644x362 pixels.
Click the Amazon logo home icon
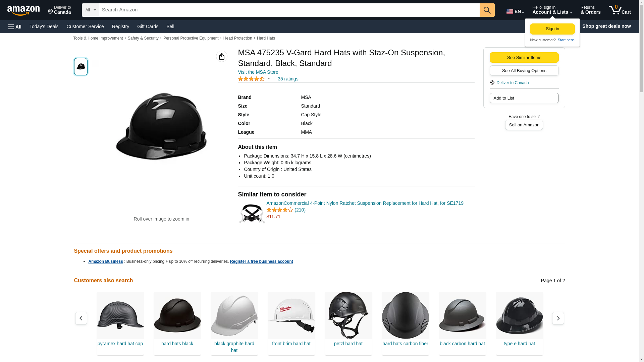coord(23,10)
